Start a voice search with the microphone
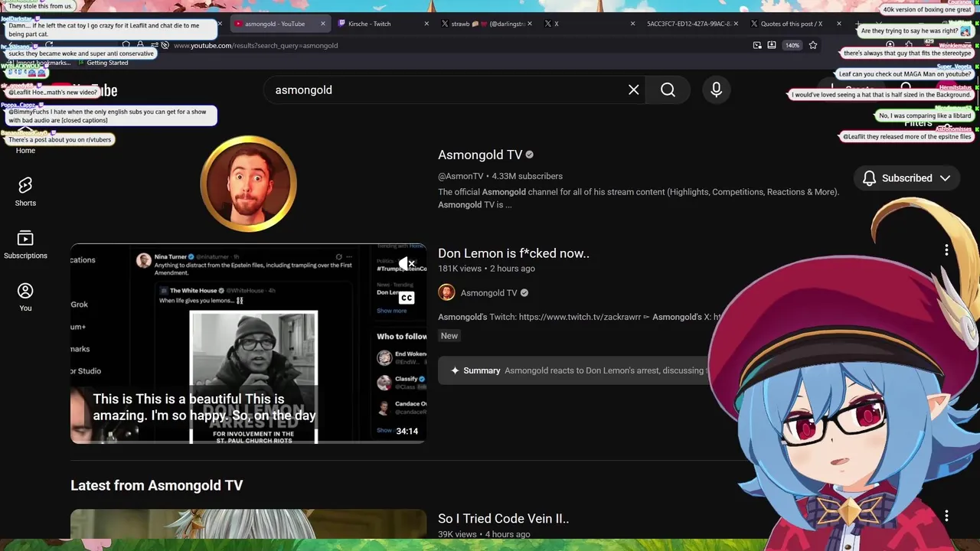The height and width of the screenshot is (551, 980). pyautogui.click(x=716, y=90)
